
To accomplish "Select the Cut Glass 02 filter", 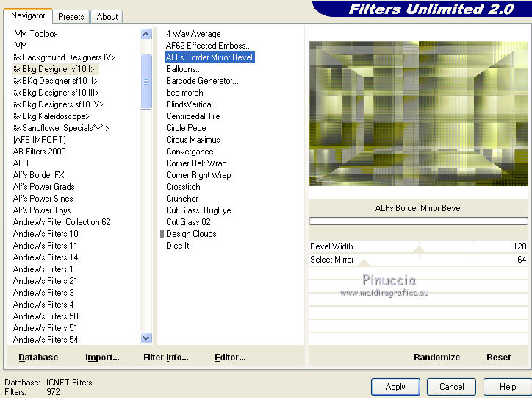I will (x=188, y=222).
